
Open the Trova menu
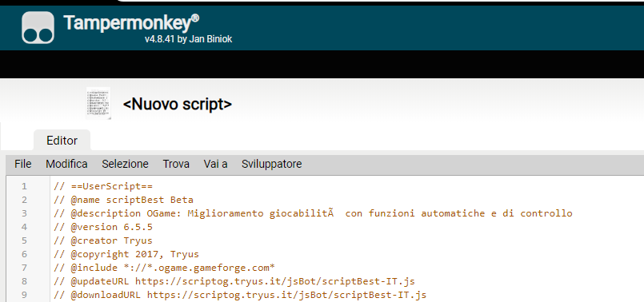pos(176,164)
